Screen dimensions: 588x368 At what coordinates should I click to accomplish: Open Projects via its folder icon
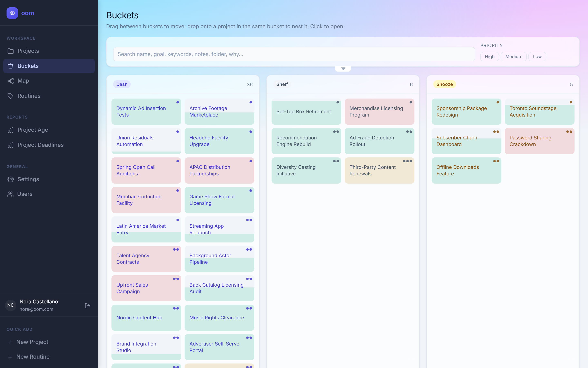10,51
